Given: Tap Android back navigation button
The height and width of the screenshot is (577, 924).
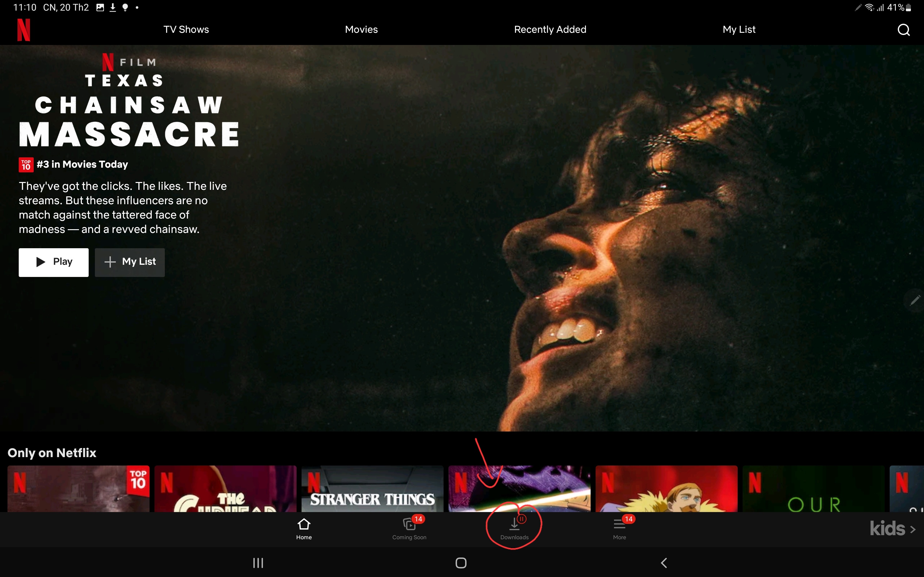Looking at the screenshot, I should 664,563.
